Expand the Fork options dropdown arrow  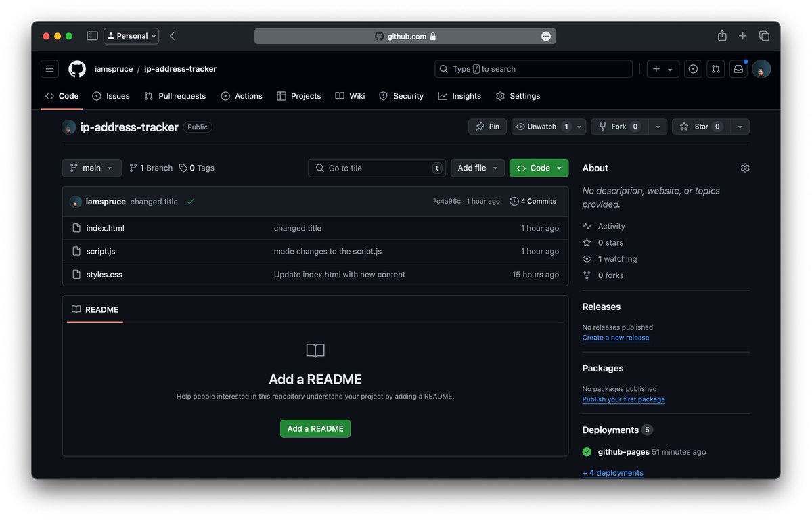tap(658, 127)
